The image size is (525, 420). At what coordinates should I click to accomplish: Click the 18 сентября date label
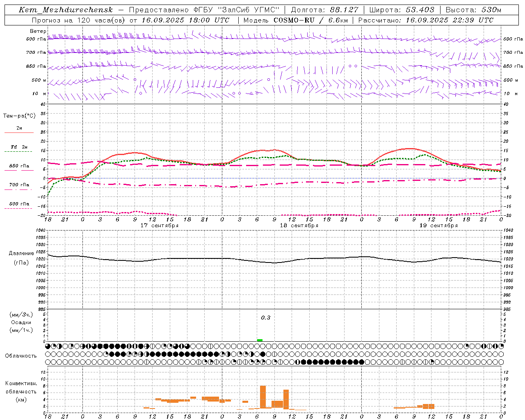pyautogui.click(x=299, y=226)
